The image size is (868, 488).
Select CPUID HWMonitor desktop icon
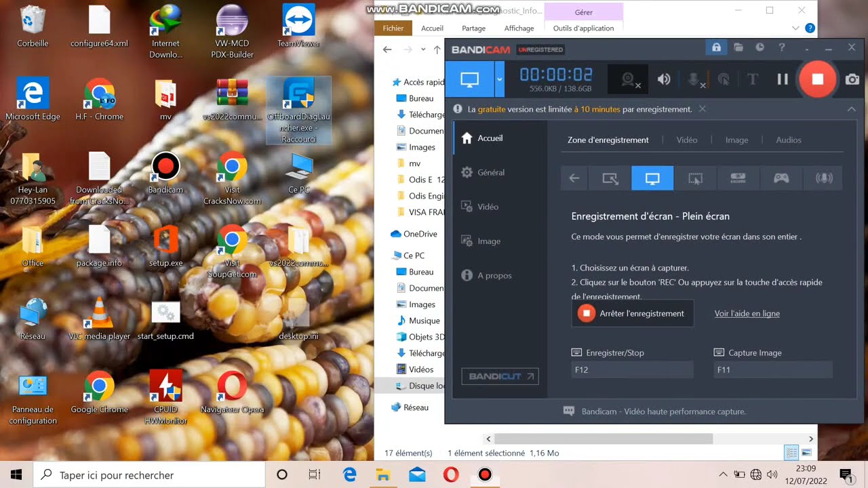(165, 397)
